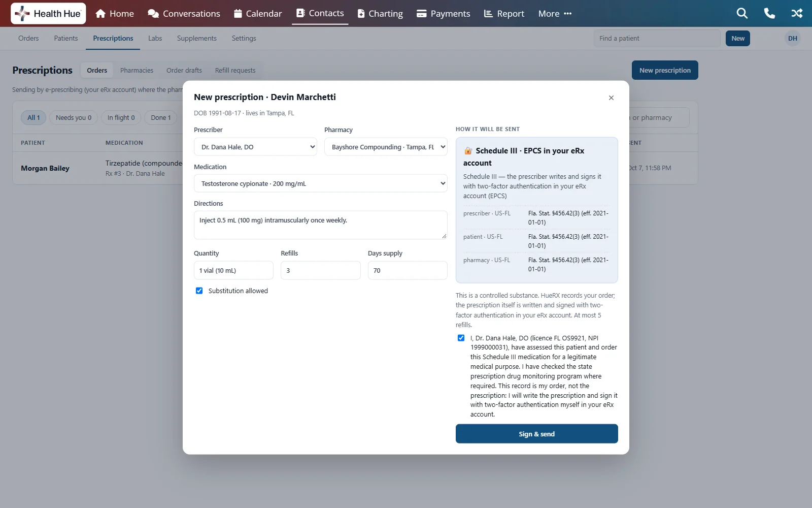The image size is (812, 508).
Task: Click the Directions text area
Action: pyautogui.click(x=320, y=225)
